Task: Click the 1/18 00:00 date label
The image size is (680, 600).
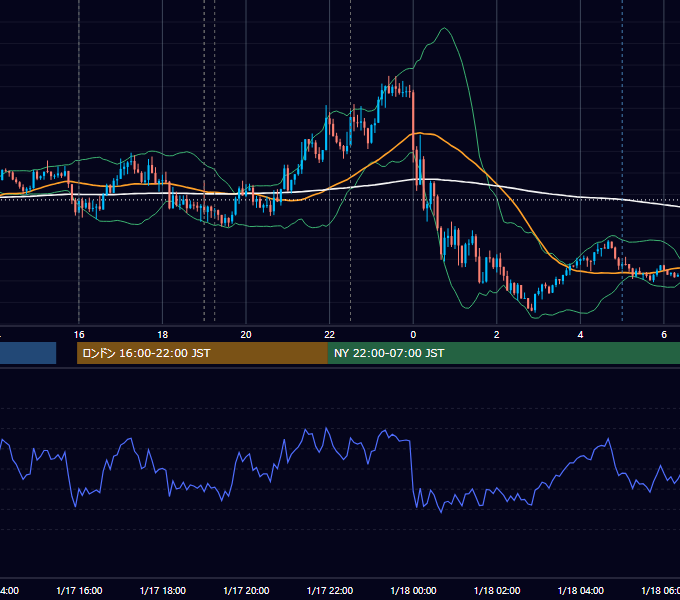Action: (413, 590)
